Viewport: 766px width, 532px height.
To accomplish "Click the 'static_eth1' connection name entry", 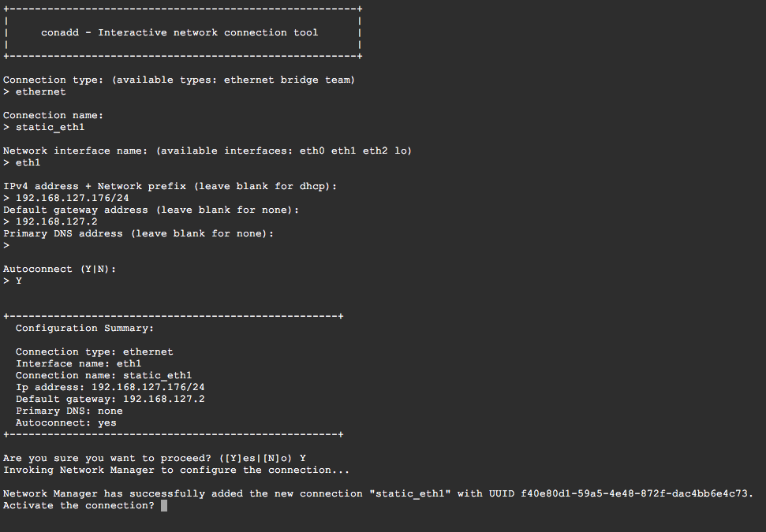I will point(44,128).
